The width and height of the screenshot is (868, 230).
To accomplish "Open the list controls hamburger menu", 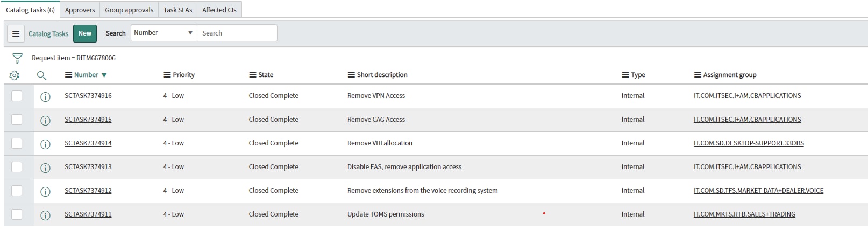I will [16, 33].
